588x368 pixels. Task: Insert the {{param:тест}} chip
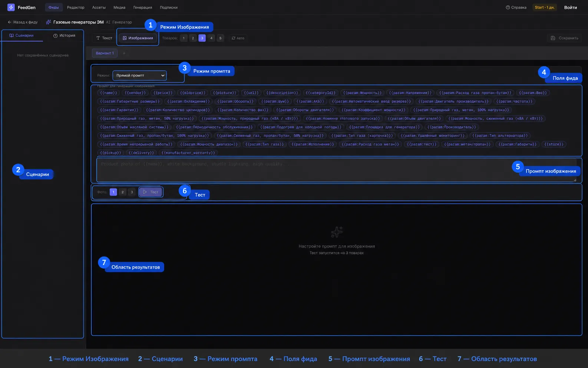pos(422,144)
